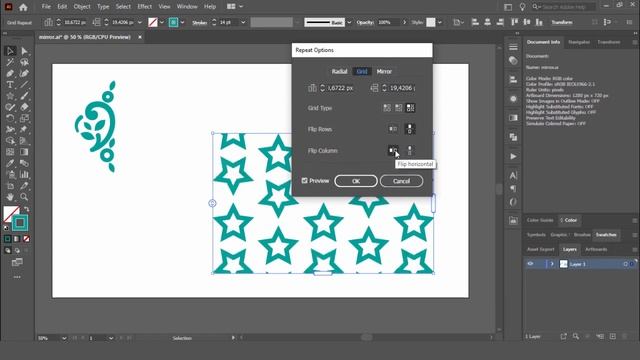Open stroke weight dropdown in control bar
Image resolution: width=640 pixels, height=360 pixels.
(243, 22)
